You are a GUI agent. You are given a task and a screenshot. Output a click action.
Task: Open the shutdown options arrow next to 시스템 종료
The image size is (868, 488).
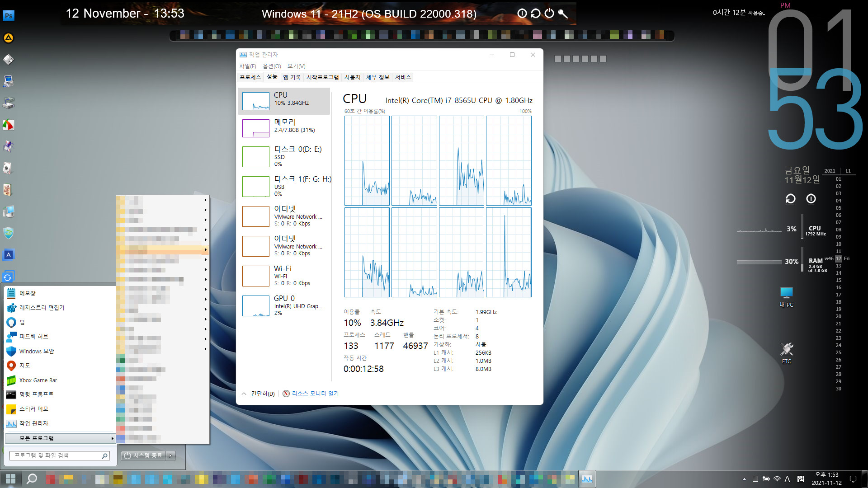(x=171, y=456)
